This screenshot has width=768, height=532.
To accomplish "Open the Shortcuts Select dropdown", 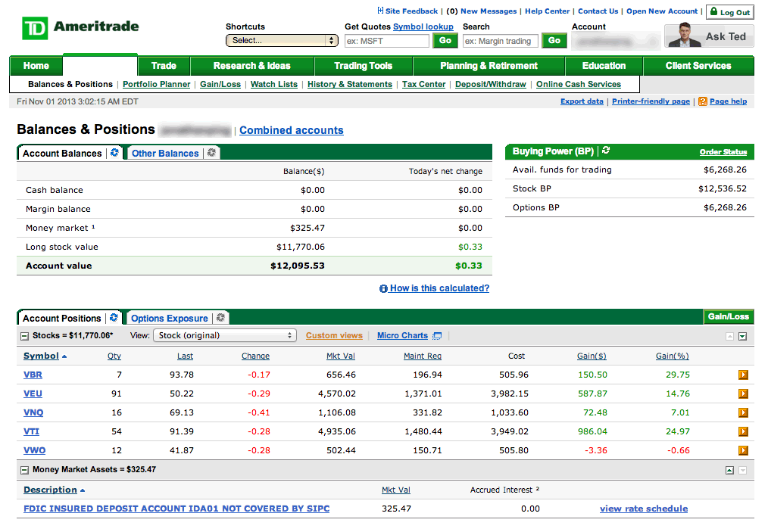I will click(282, 41).
